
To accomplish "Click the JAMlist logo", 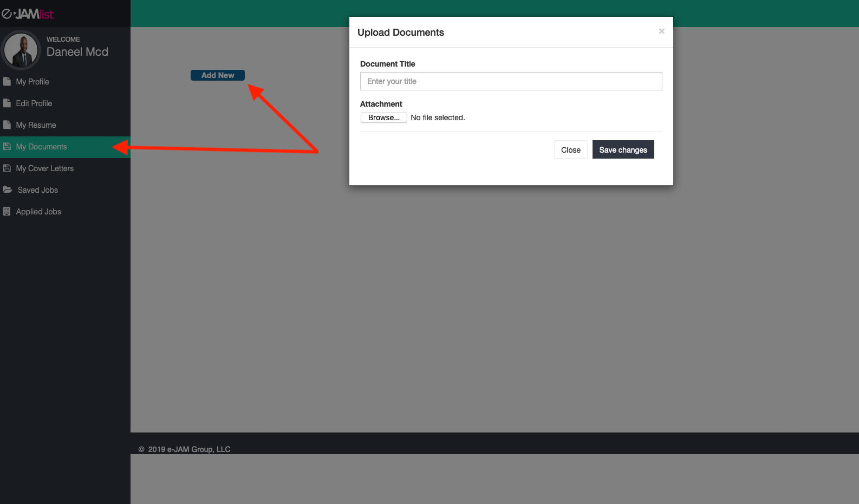I will [x=28, y=14].
